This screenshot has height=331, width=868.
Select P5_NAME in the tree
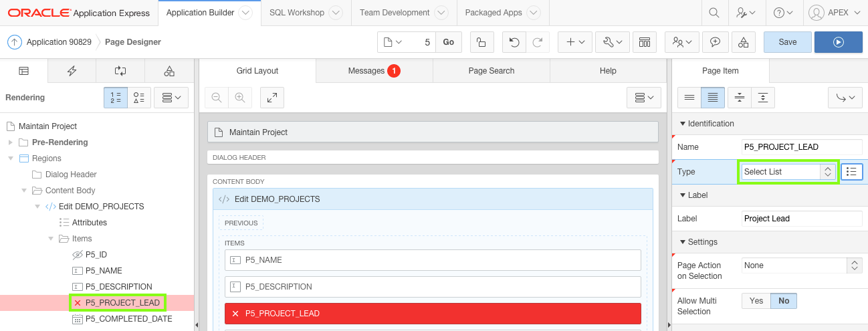[104, 271]
